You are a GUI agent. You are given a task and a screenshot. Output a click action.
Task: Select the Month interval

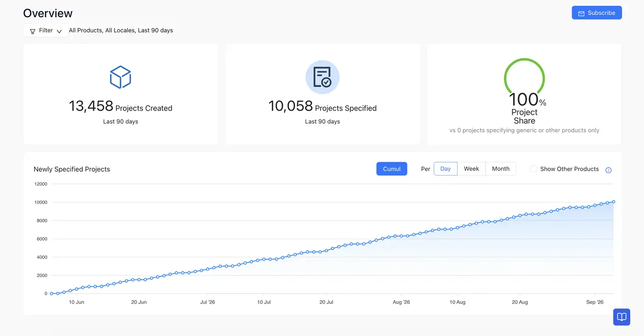pyautogui.click(x=501, y=168)
